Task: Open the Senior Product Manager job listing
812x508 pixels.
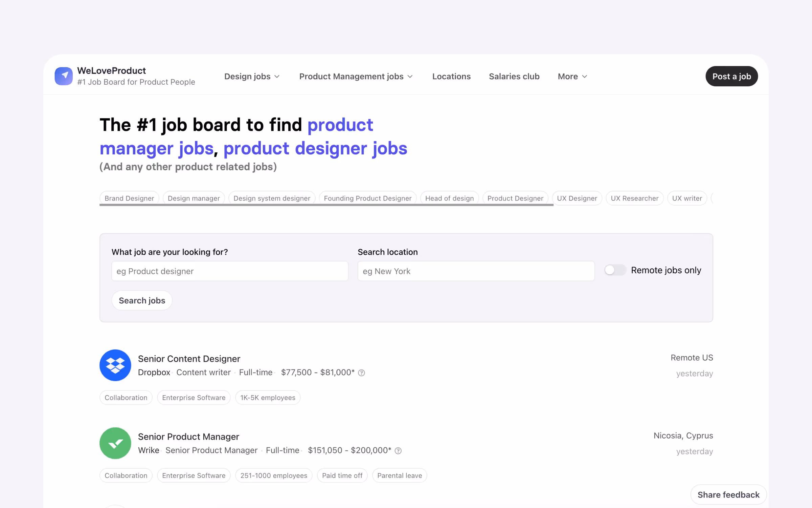Action: [x=188, y=437]
